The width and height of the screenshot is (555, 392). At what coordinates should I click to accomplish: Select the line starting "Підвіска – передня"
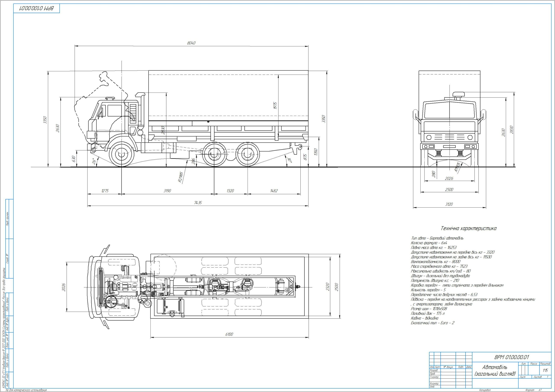point(473,299)
